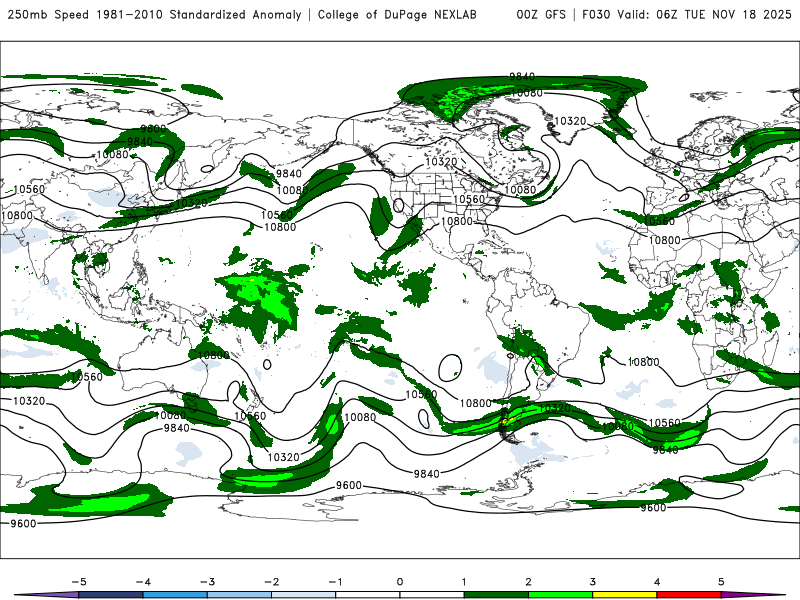Click the '4' tick label on the colorbar
The width and height of the screenshot is (800, 600).
pos(657,582)
